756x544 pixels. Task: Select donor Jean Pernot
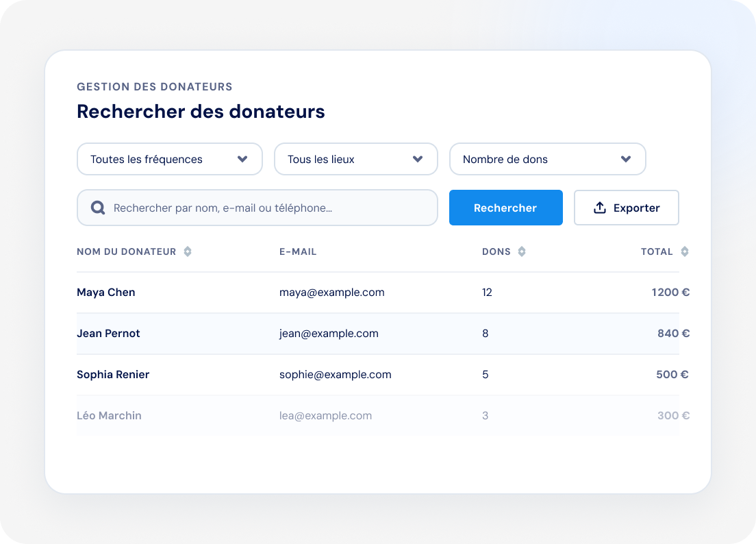click(108, 333)
